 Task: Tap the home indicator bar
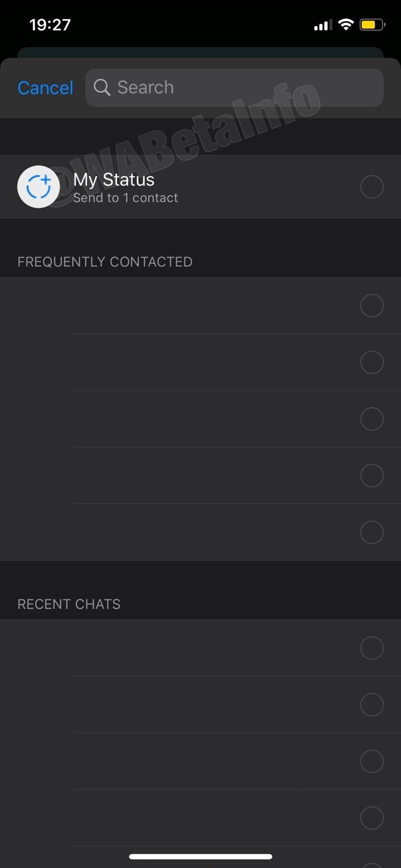(x=200, y=857)
